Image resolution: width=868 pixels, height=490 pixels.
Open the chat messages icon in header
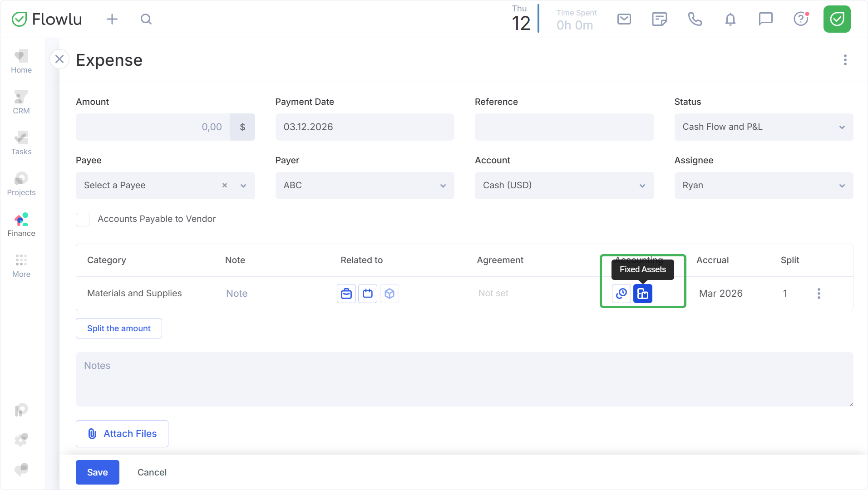765,19
